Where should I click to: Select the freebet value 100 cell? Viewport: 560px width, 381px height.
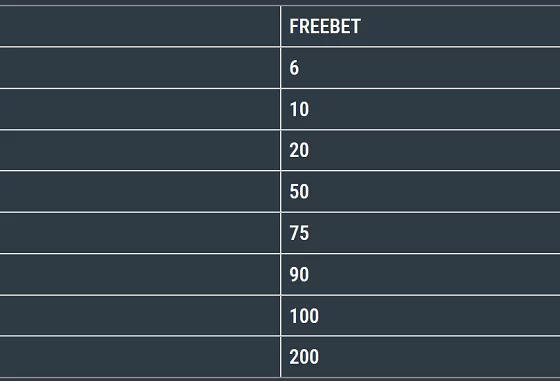pyautogui.click(x=420, y=316)
